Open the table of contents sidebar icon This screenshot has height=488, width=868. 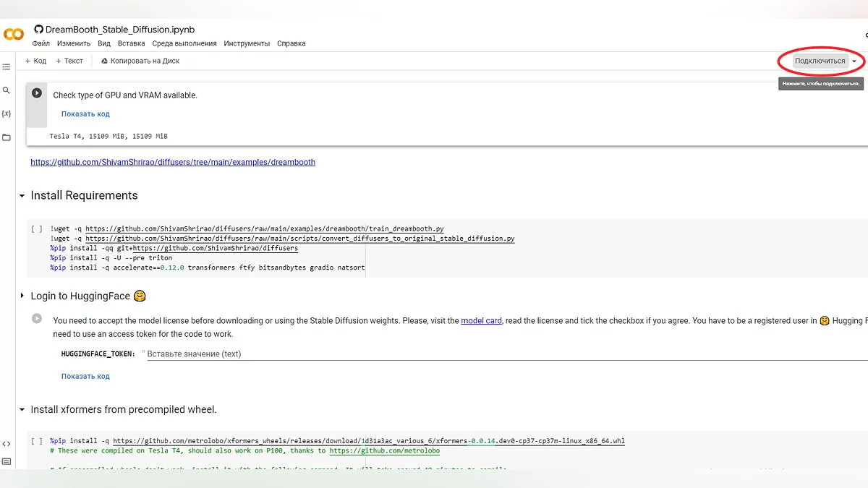[x=7, y=67]
